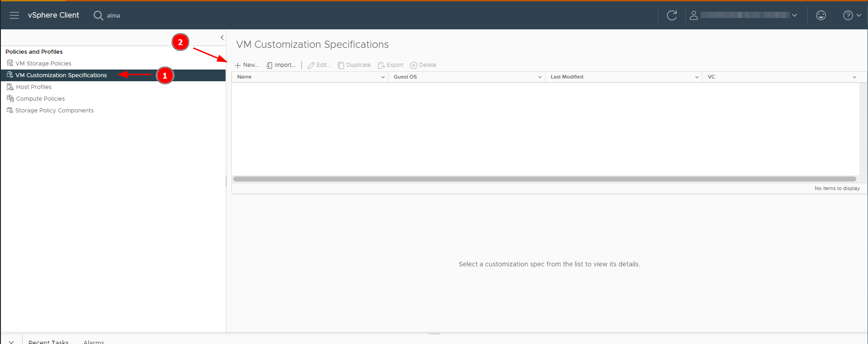
Task: Select Compute Policies in sidebar
Action: [x=41, y=98]
